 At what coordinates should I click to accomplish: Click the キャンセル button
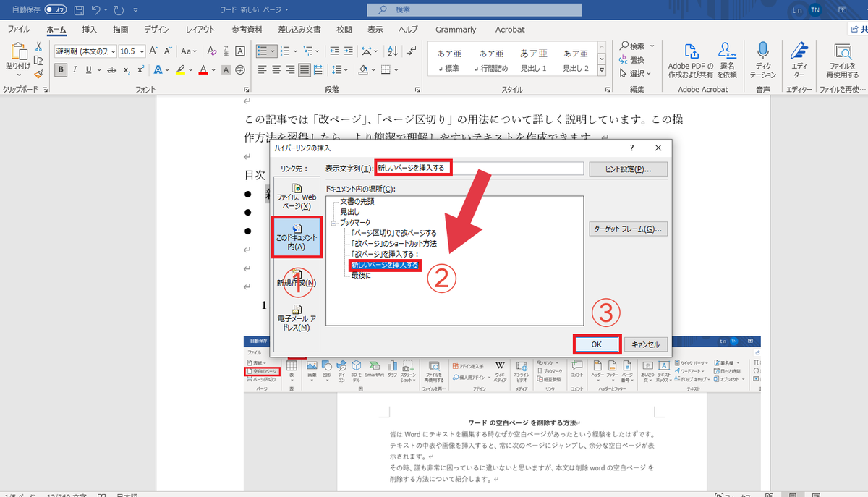tap(645, 344)
